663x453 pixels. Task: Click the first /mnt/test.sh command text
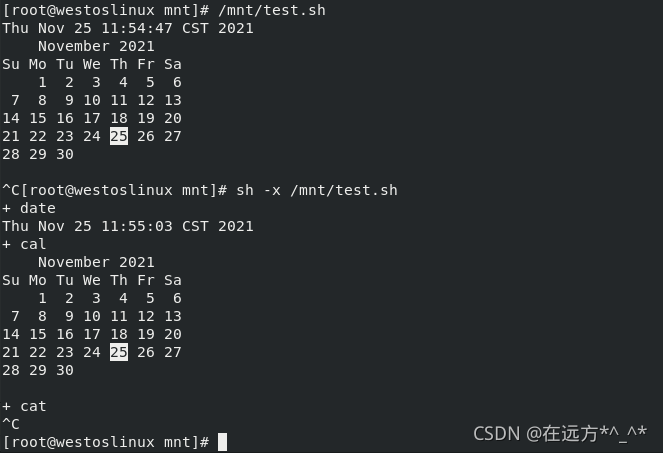point(272,10)
